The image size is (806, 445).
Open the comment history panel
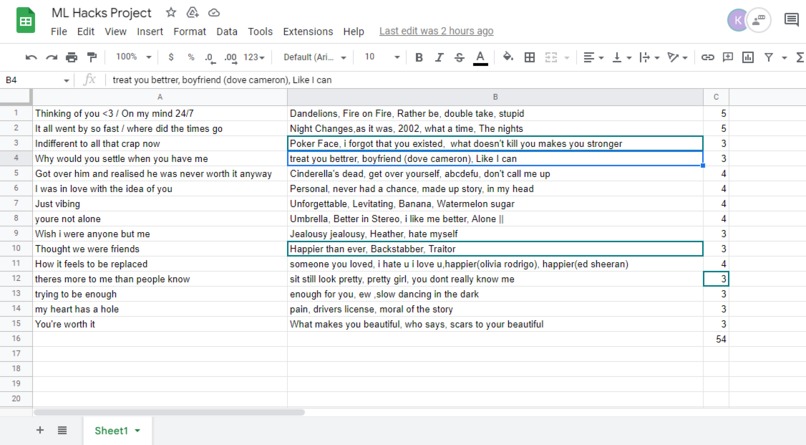click(x=791, y=20)
